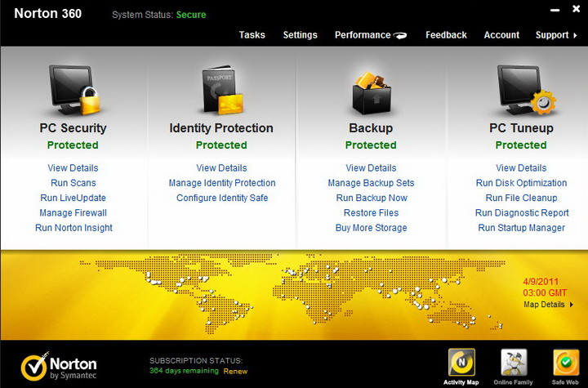588x388 pixels.
Task: Open the Feedback menu item
Action: point(446,35)
